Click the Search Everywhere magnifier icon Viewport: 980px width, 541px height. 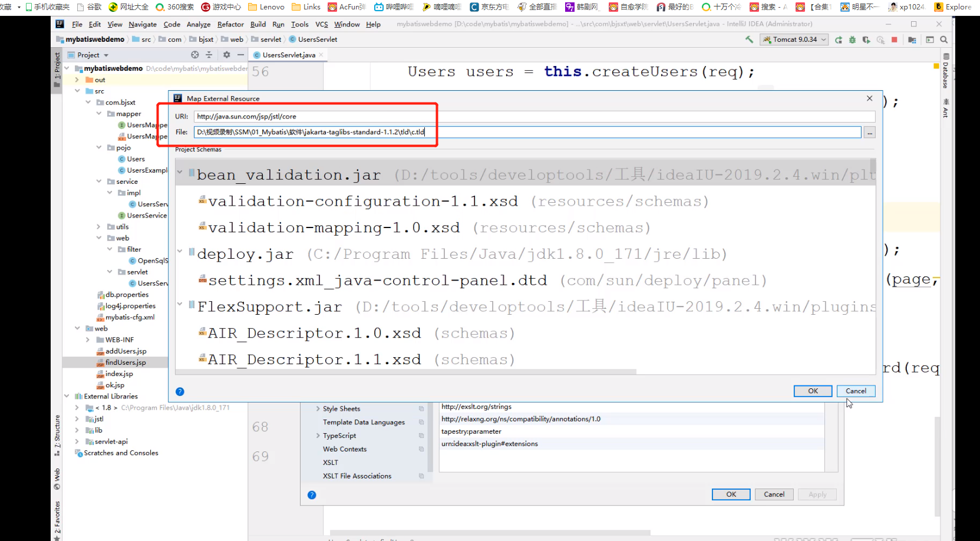[x=944, y=39]
